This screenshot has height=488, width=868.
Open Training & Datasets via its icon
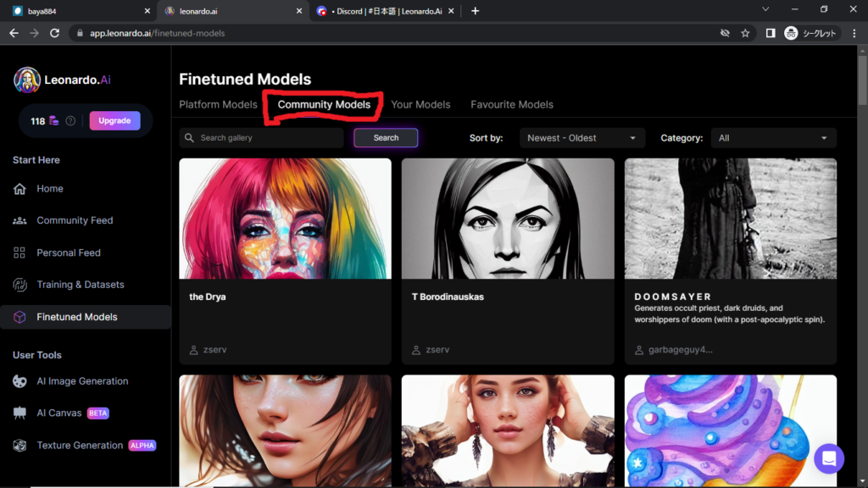[x=19, y=285]
